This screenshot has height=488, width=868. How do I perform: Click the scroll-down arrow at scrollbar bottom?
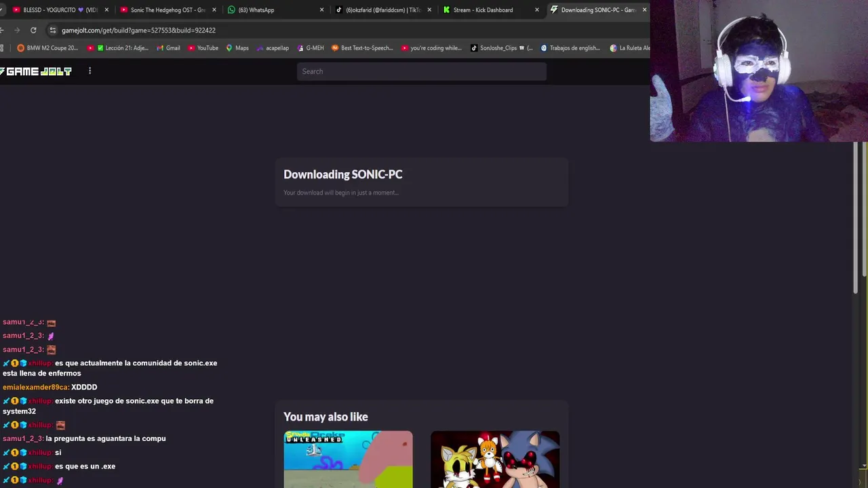(x=864, y=466)
